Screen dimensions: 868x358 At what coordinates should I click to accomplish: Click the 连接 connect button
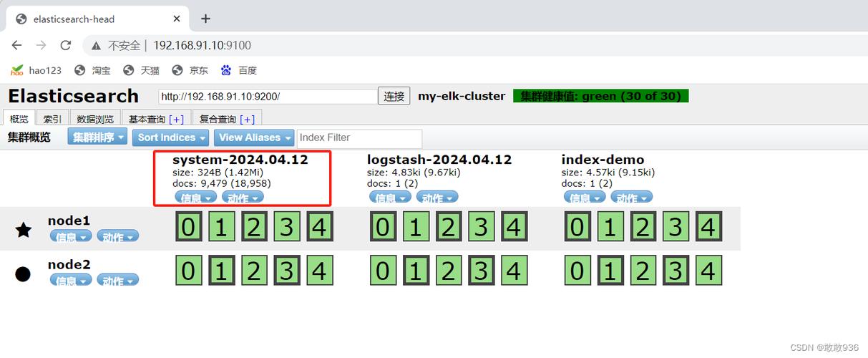tap(394, 97)
